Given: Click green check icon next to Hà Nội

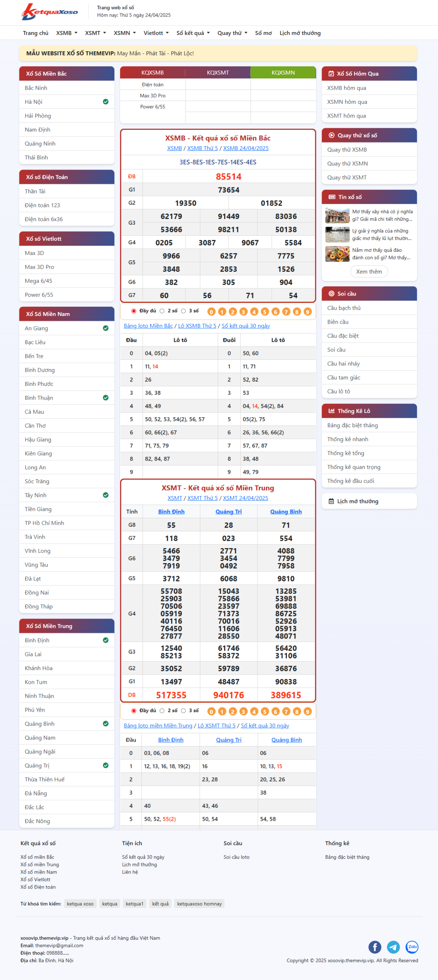Looking at the screenshot, I should click(106, 102).
